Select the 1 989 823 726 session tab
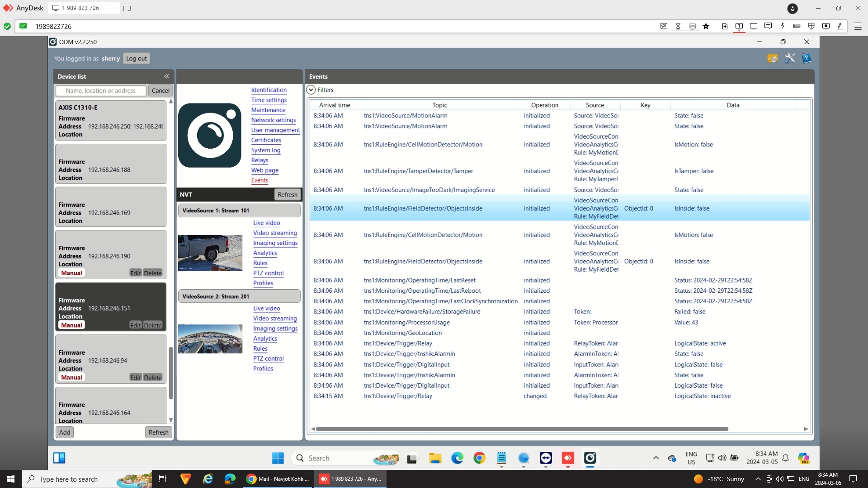This screenshot has height=488, width=868. point(81,8)
